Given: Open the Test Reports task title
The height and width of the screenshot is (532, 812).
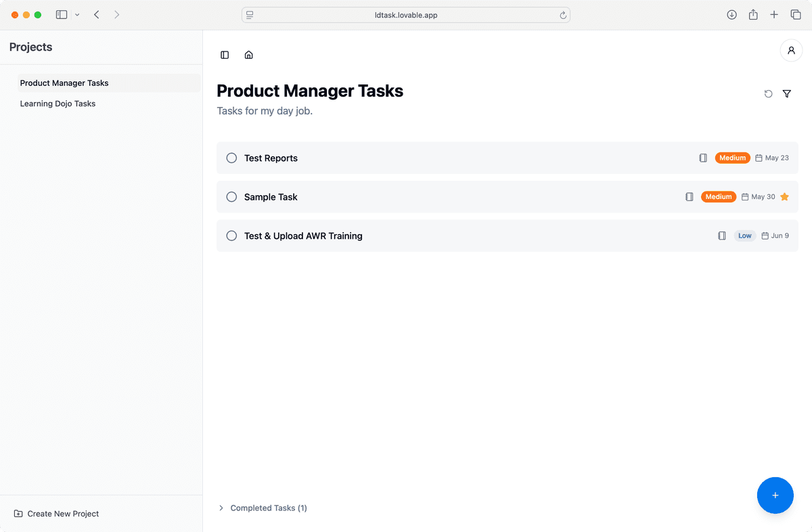Looking at the screenshot, I should [271, 158].
